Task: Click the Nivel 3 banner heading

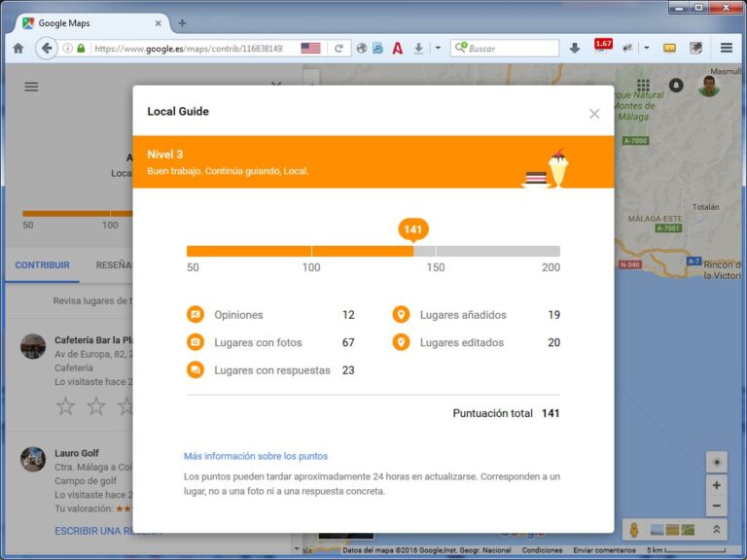Action: point(164,155)
